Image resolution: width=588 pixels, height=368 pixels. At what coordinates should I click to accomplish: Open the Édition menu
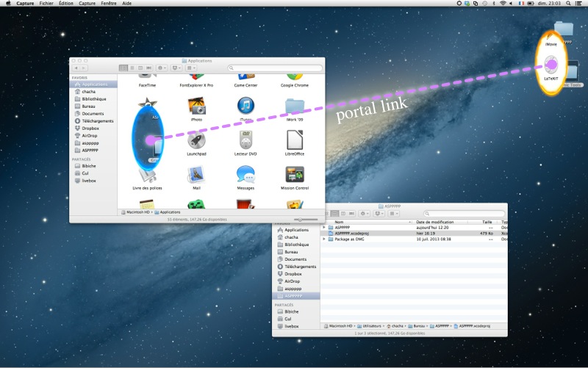[66, 4]
